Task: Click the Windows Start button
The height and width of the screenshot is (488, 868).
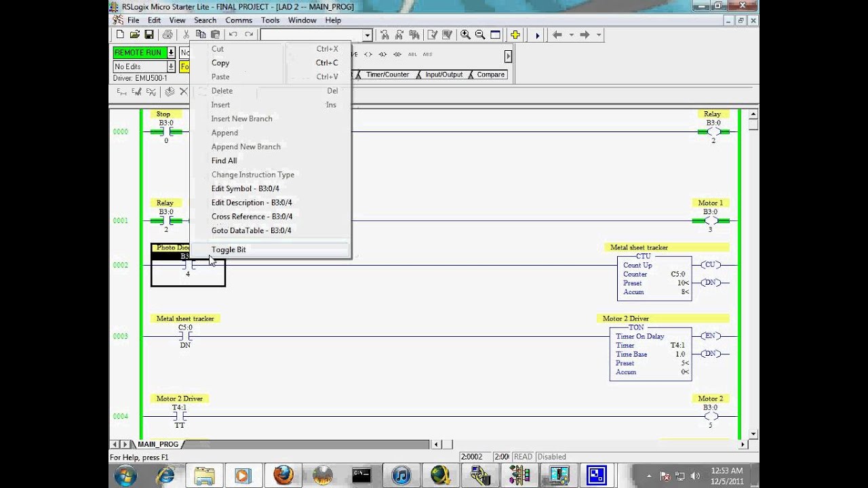Action: [125, 475]
